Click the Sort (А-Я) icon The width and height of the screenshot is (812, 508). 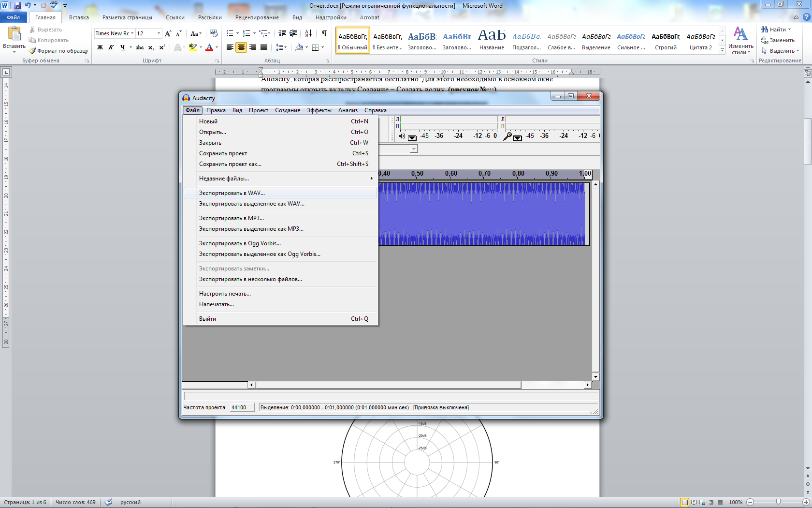pyautogui.click(x=308, y=33)
